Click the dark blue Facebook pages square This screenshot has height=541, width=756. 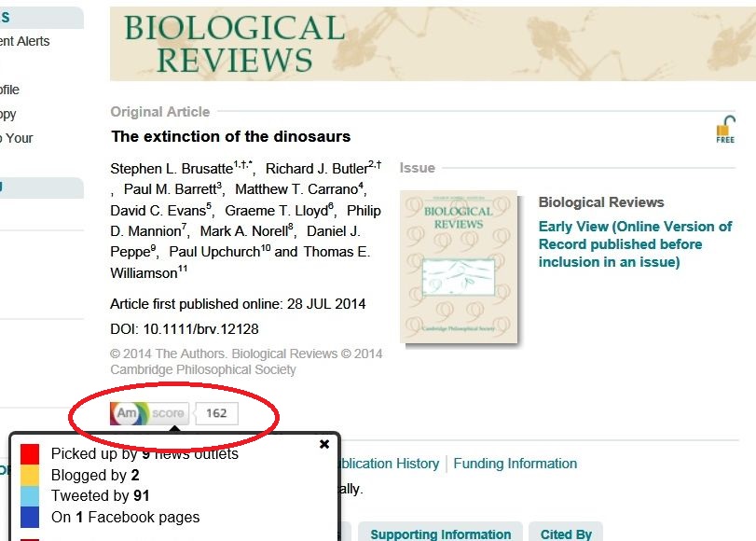coord(30,517)
